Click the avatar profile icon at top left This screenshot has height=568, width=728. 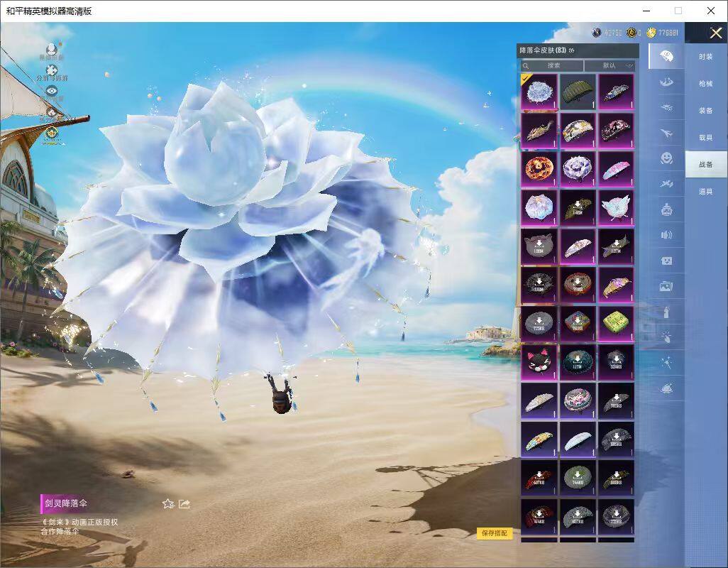(x=52, y=49)
